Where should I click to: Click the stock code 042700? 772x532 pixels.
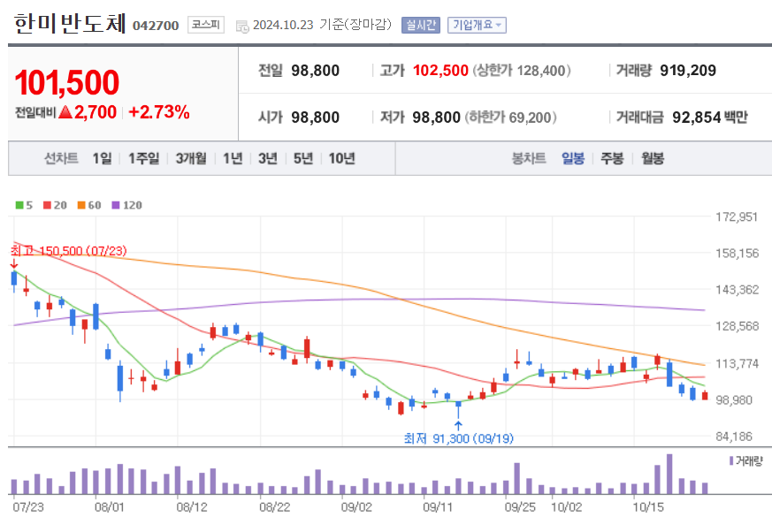tap(156, 26)
